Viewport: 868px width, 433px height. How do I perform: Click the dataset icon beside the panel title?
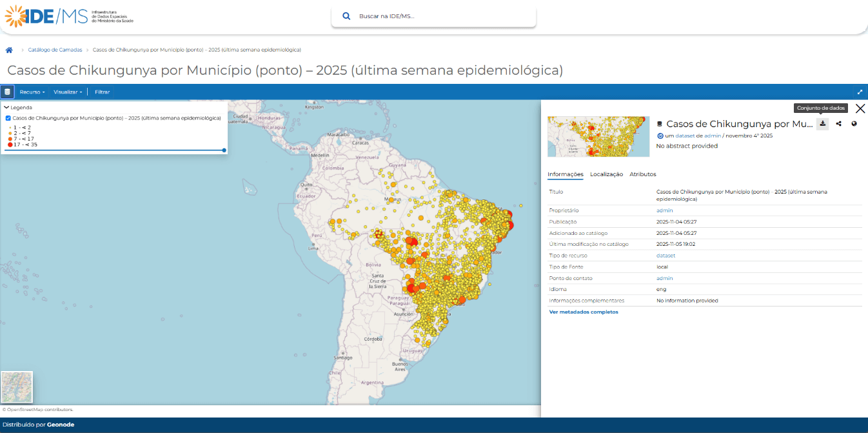(x=660, y=123)
